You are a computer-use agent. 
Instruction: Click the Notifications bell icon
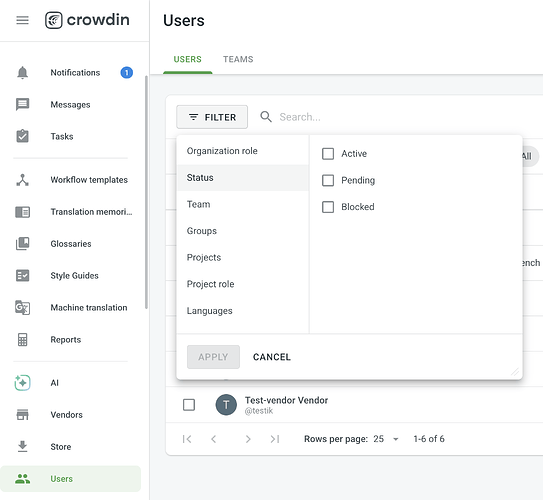tap(23, 73)
